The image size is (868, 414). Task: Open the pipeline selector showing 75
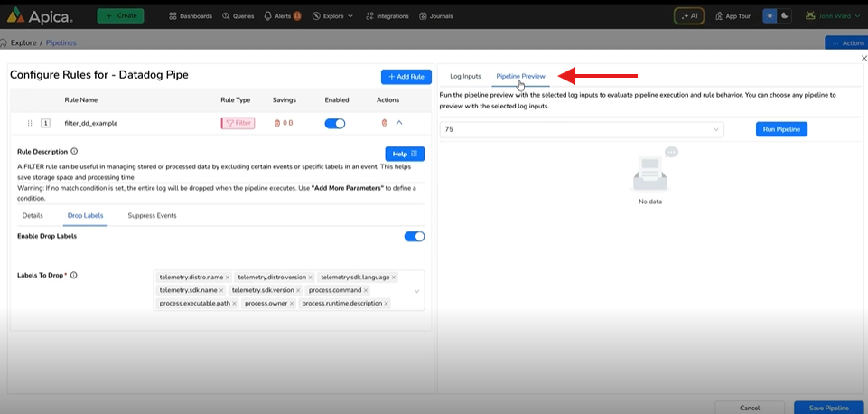click(582, 129)
